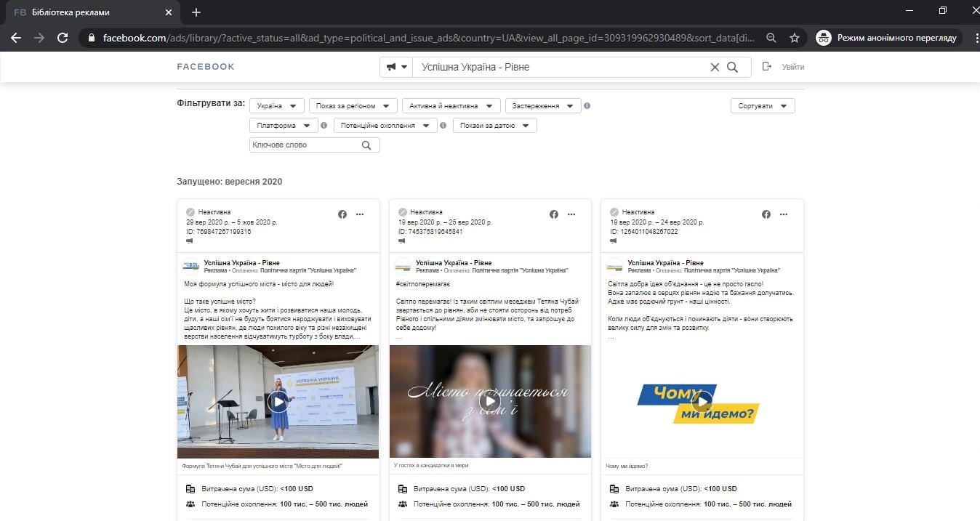Screen dimensions: 980x521
Task: Open the Активна й неактивна filter
Action: point(451,106)
